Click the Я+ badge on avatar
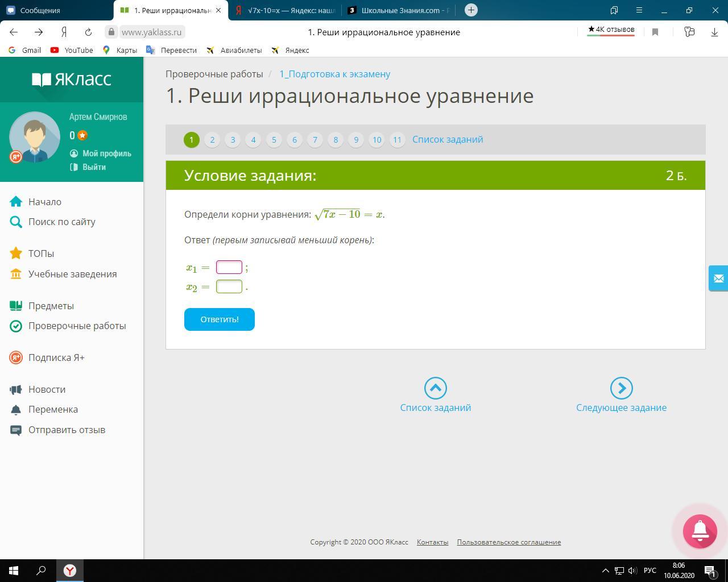 pos(16,156)
